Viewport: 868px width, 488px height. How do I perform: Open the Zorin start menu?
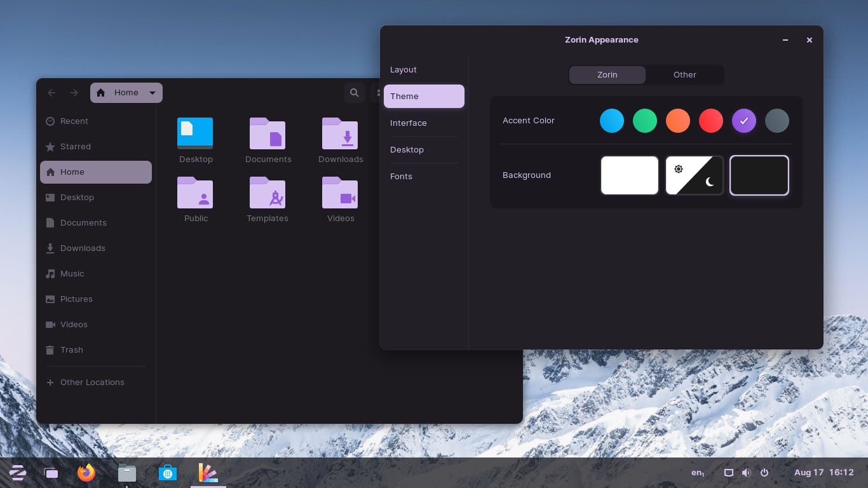pyautogui.click(x=17, y=473)
